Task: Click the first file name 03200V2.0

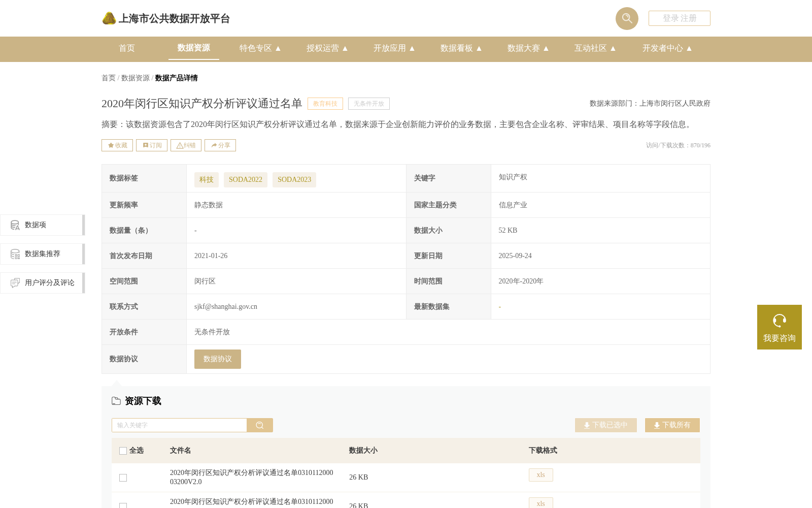Action: [252, 478]
